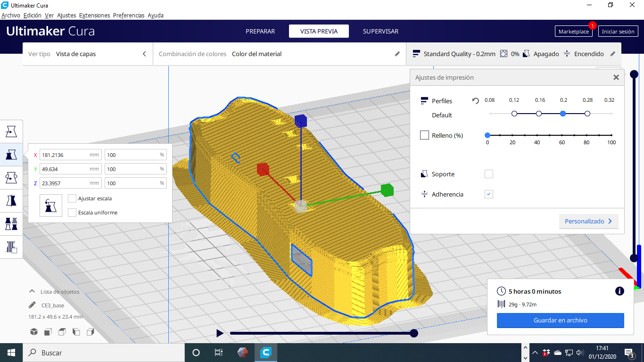Click the reset scale button
The image size is (644, 362).
51,206
